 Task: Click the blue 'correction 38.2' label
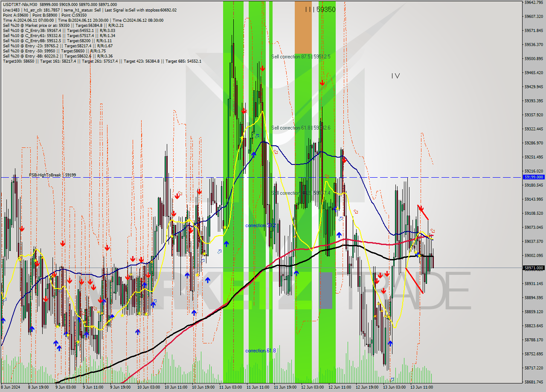(x=260, y=225)
